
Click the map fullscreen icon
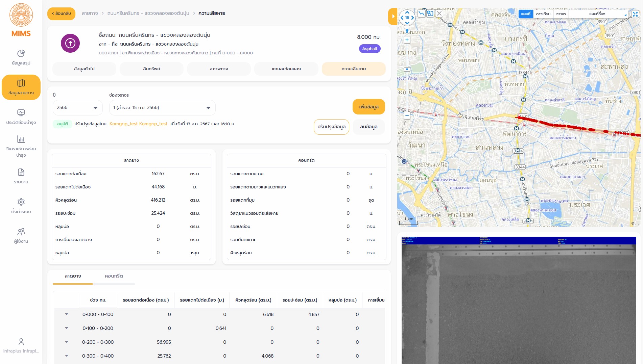click(x=635, y=14)
